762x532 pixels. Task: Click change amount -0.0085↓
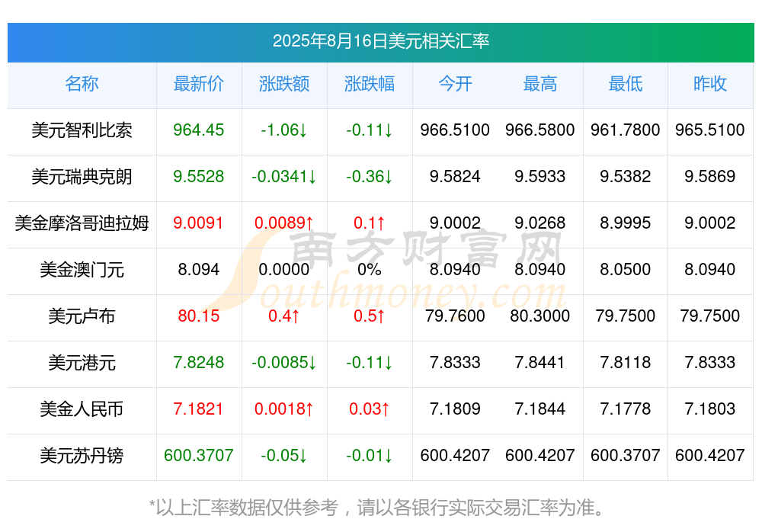284,362
